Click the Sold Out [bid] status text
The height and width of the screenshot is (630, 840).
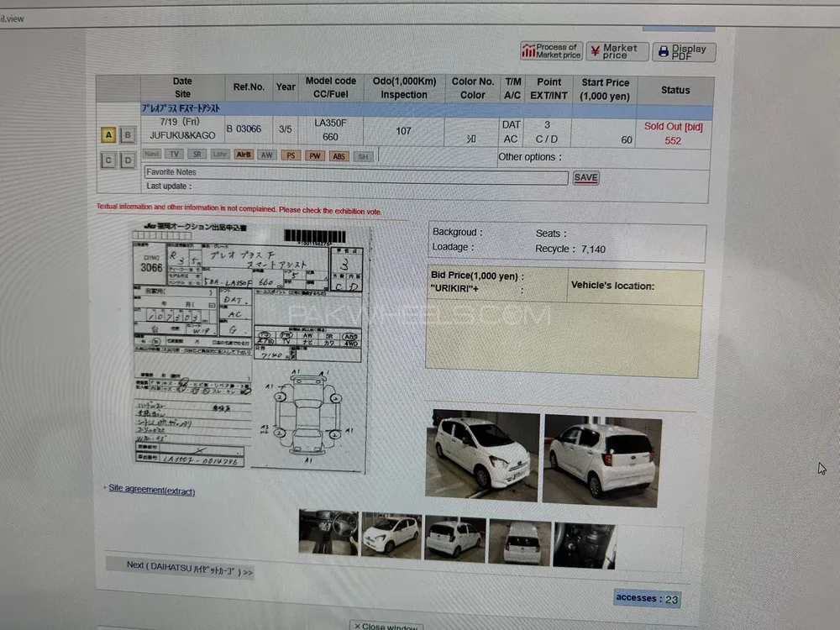click(674, 127)
